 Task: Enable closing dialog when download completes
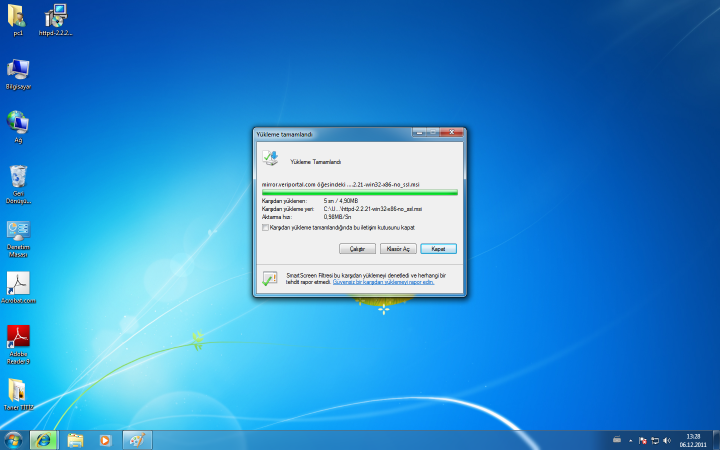(x=265, y=227)
